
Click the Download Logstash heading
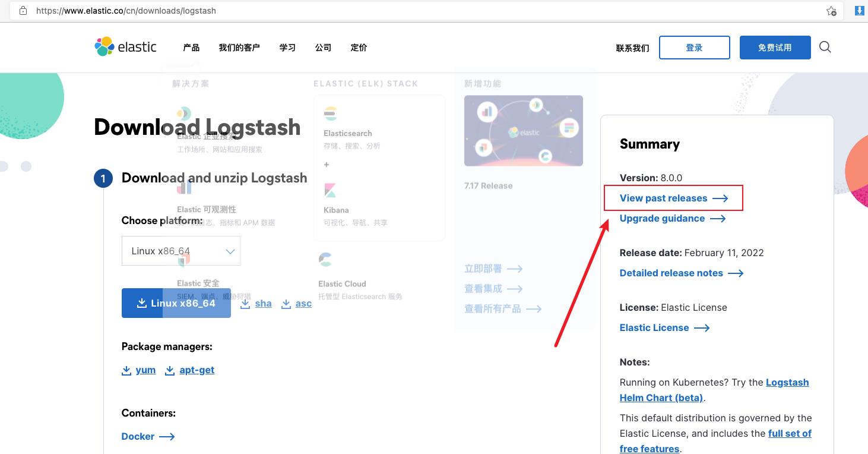pos(197,127)
